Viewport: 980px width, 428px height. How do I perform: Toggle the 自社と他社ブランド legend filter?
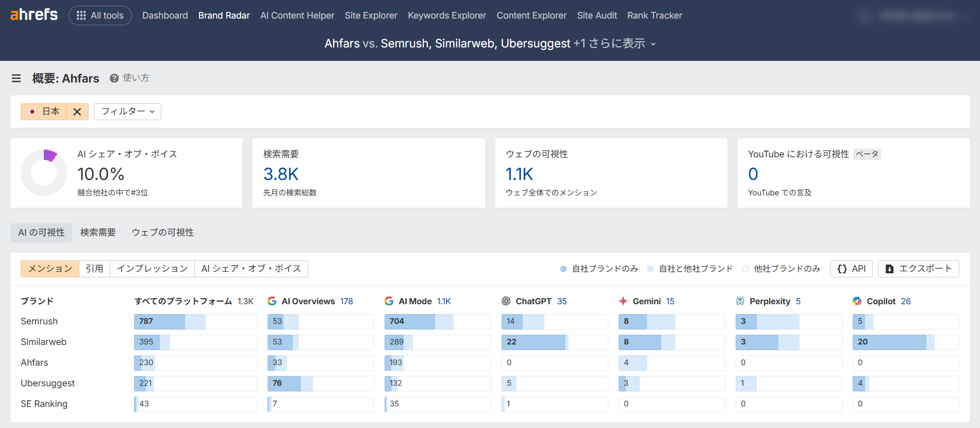point(690,269)
